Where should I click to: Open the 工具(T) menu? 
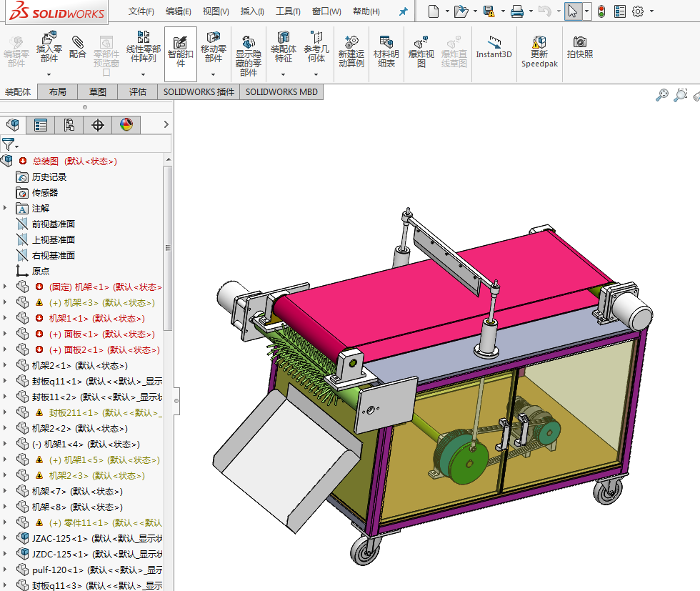pos(288,11)
